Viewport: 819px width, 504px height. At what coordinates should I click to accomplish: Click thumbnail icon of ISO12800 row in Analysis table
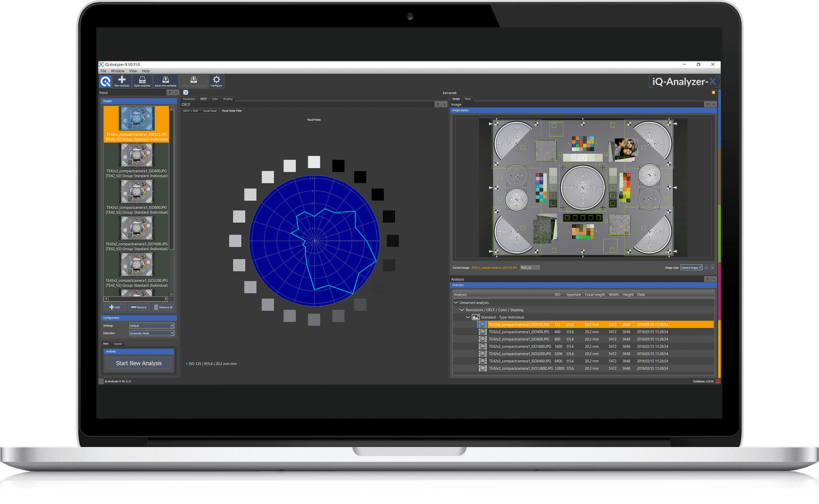click(483, 369)
